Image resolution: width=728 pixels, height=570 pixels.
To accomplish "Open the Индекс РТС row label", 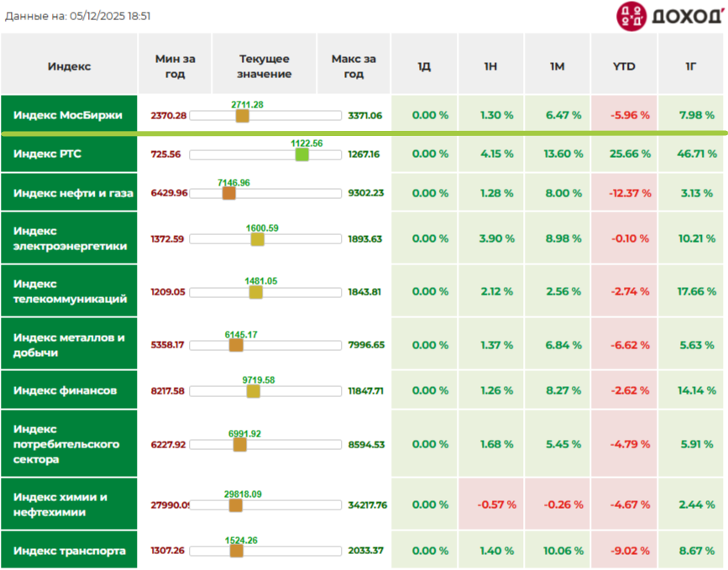I will coord(69,154).
